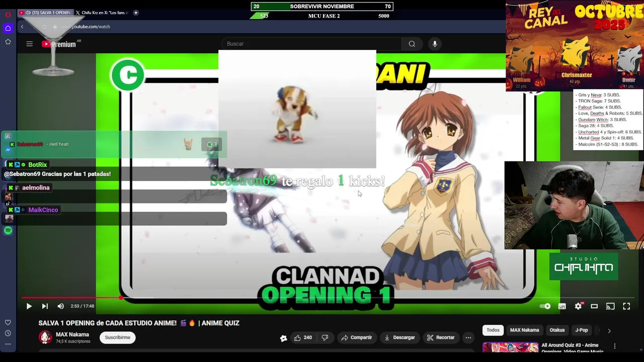Skip to the next video
Image resolution: width=644 pixels, height=362 pixels.
click(45, 306)
